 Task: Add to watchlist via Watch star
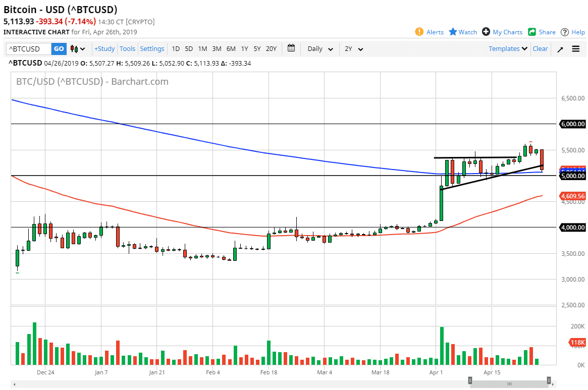453,32
